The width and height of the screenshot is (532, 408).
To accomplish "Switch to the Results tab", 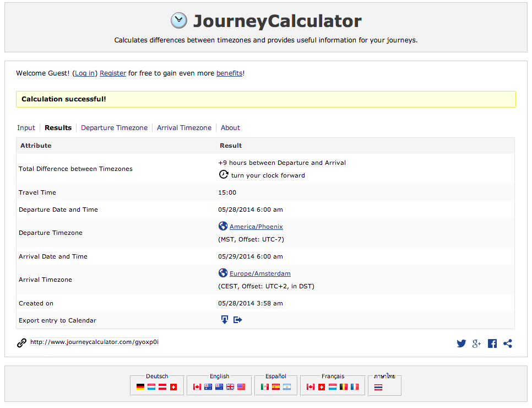I will pos(58,128).
